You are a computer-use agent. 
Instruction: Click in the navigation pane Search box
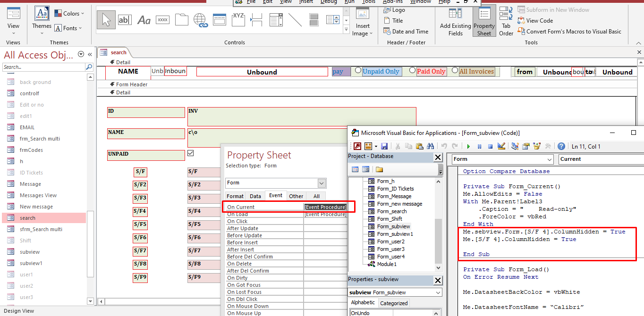44,67
